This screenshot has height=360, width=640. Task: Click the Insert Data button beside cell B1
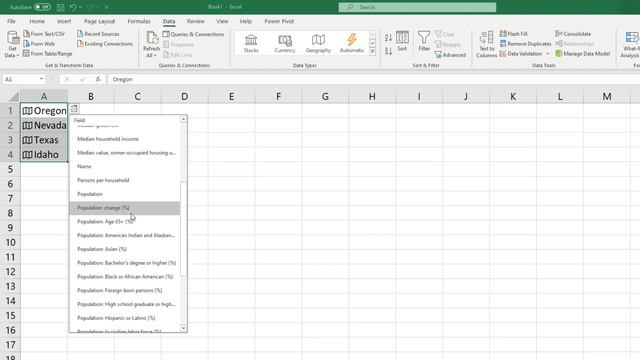point(74,109)
